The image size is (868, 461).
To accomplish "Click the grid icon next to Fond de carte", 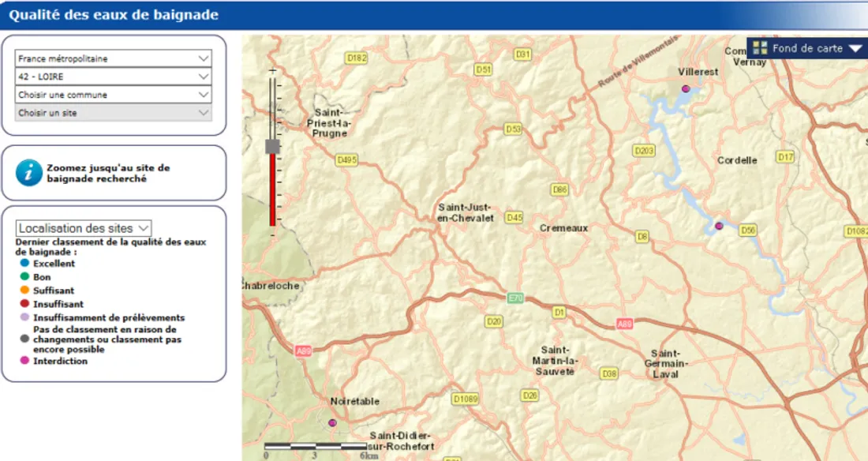I will pyautogui.click(x=760, y=48).
